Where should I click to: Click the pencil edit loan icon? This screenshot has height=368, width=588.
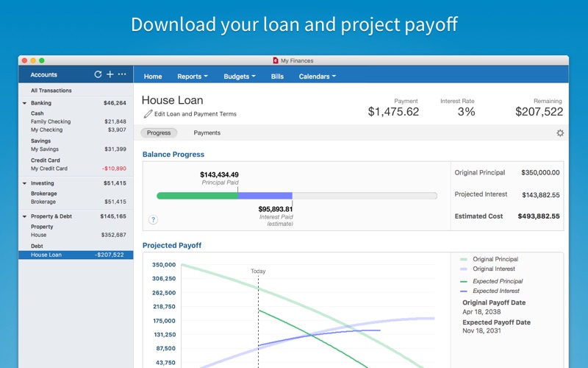coord(148,114)
